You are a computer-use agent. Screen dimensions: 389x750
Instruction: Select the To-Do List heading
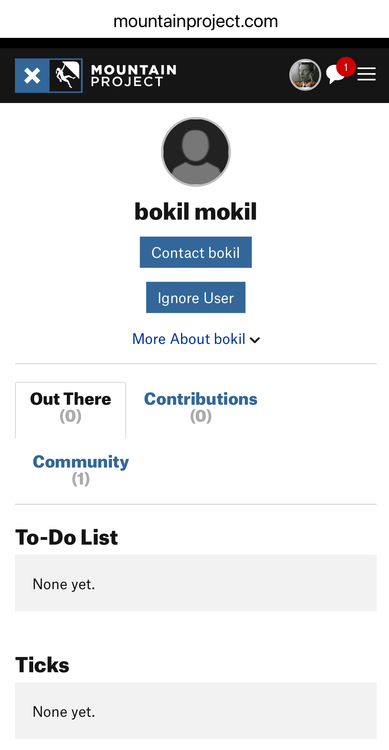(x=67, y=537)
